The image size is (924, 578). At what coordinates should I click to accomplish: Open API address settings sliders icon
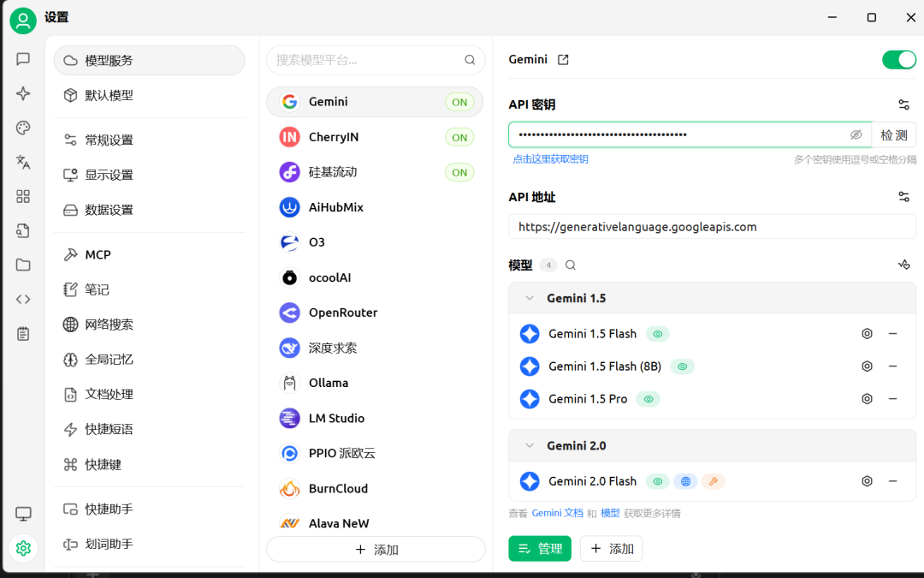coord(903,196)
